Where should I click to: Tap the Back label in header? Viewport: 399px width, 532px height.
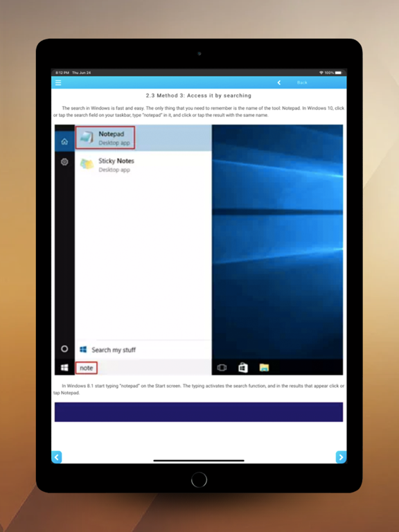pos(302,82)
